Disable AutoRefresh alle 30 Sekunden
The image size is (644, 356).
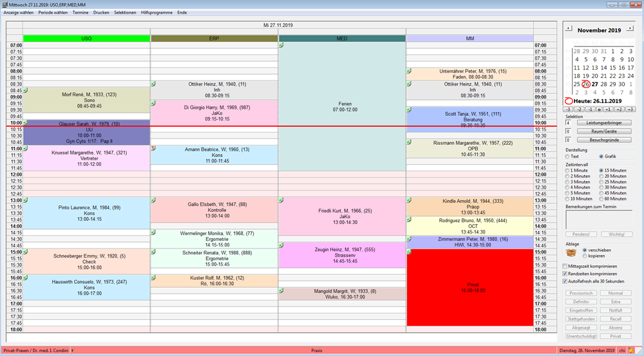(x=565, y=281)
